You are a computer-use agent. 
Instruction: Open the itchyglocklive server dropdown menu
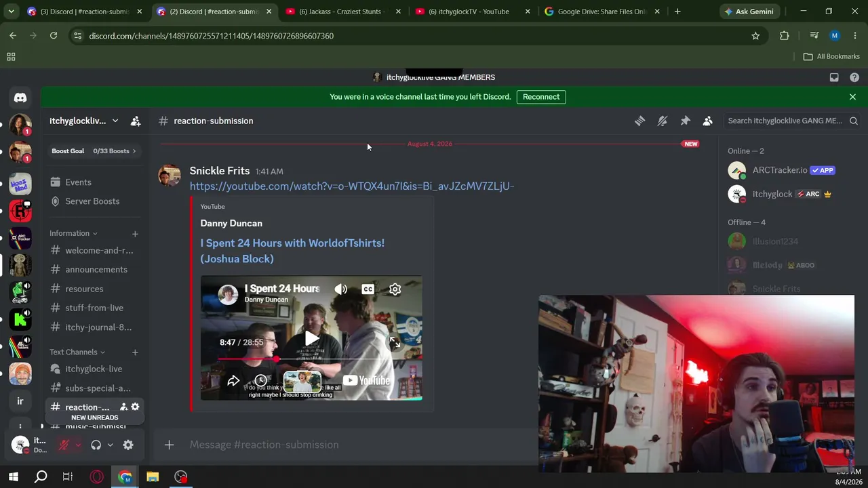[x=84, y=121]
